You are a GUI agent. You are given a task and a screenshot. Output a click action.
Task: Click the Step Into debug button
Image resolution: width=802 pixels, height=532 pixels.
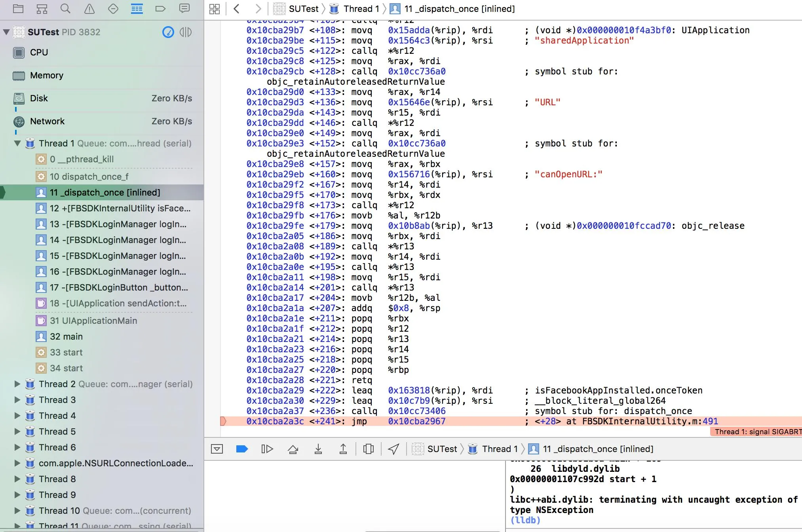click(x=318, y=449)
